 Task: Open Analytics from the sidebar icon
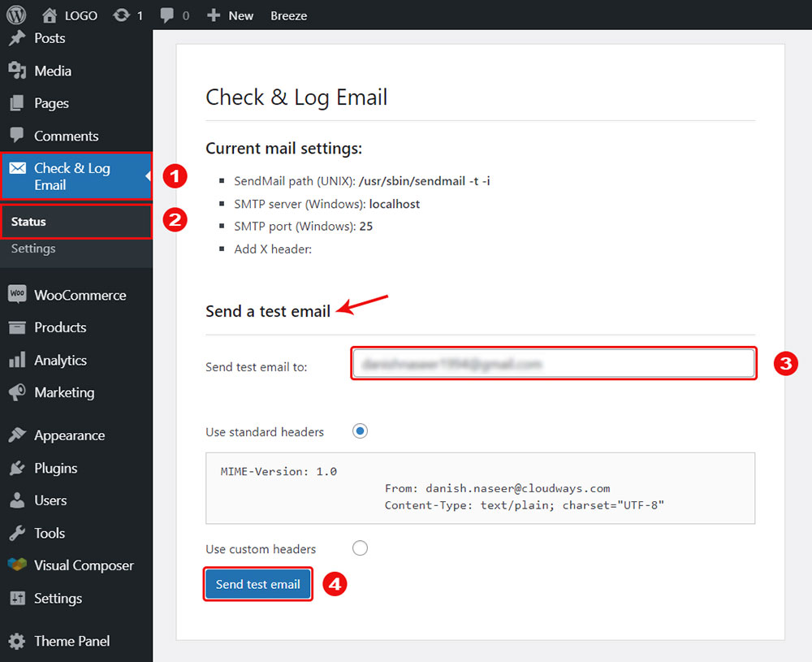click(17, 360)
